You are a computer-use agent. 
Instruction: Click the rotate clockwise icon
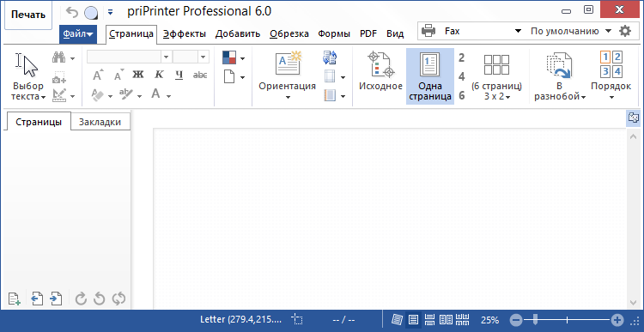pyautogui.click(x=81, y=299)
